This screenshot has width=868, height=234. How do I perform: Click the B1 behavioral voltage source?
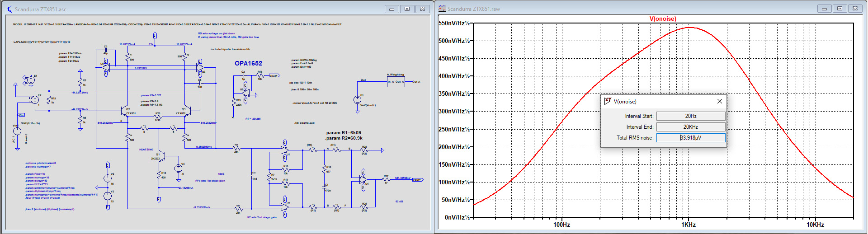[357, 100]
